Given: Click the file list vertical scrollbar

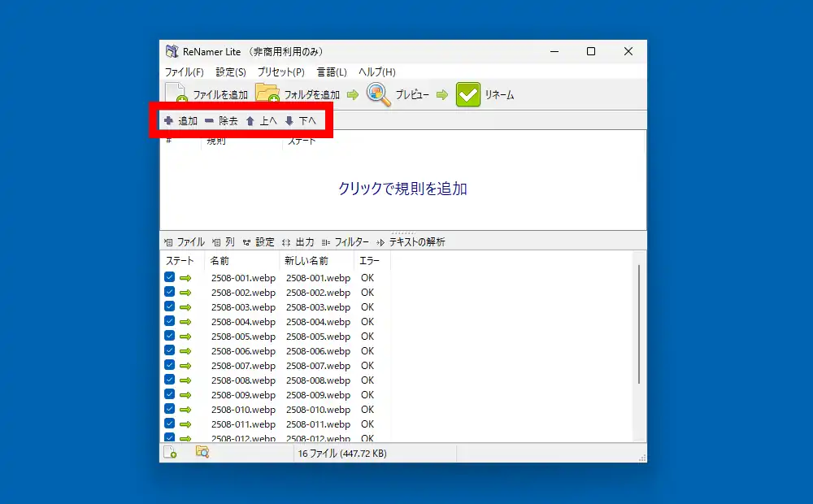Looking at the screenshot, I should coord(639,325).
